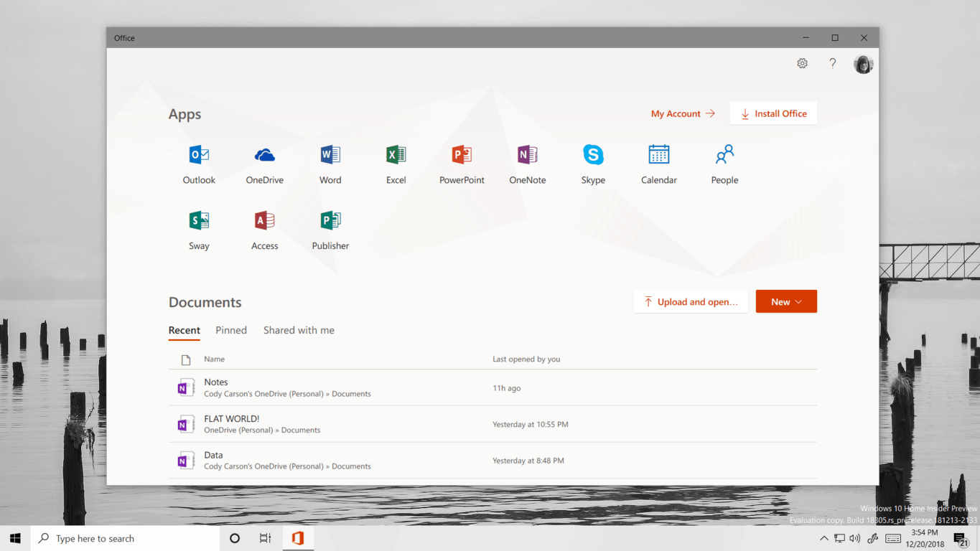Viewport: 980px width, 551px height.
Task: Open the People app icon
Action: pyautogui.click(x=724, y=155)
